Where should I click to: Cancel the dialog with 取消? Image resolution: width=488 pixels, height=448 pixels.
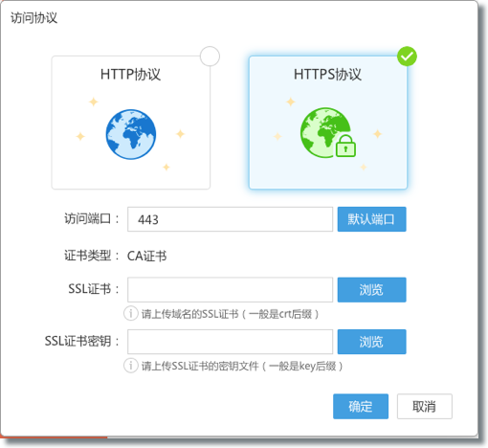click(425, 406)
